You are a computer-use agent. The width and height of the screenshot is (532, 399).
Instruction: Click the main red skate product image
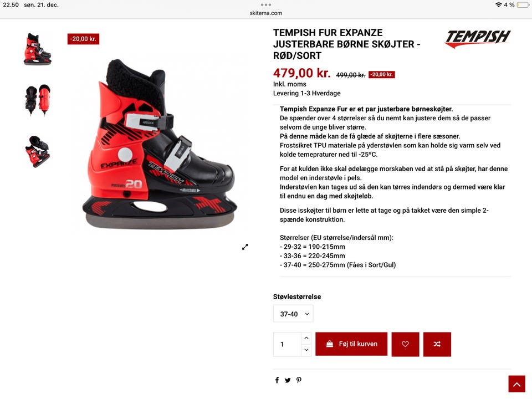point(160,144)
